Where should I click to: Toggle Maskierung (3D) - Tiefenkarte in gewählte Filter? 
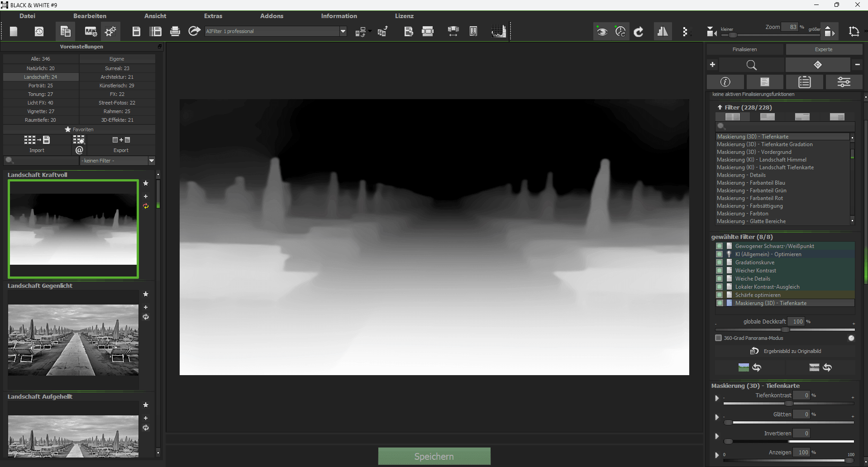[719, 303]
